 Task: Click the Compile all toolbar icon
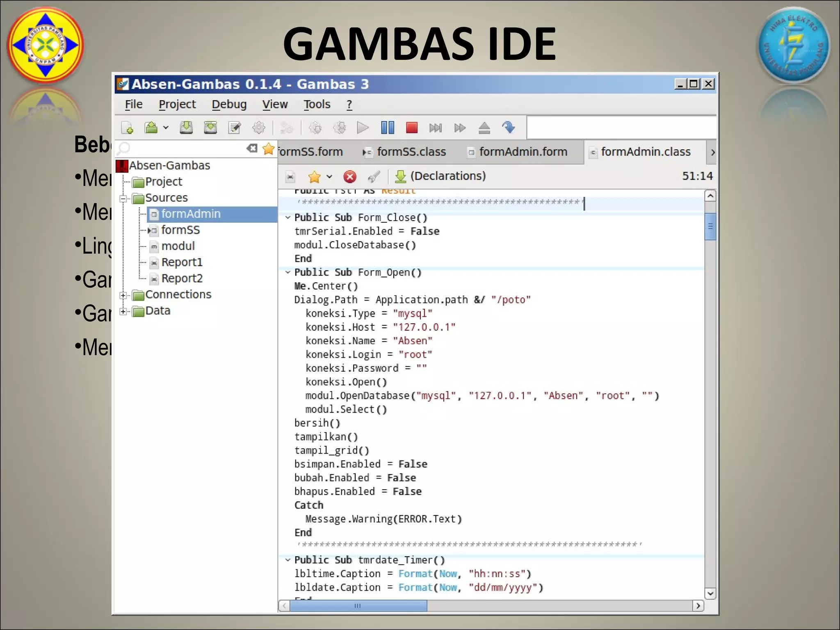[339, 128]
